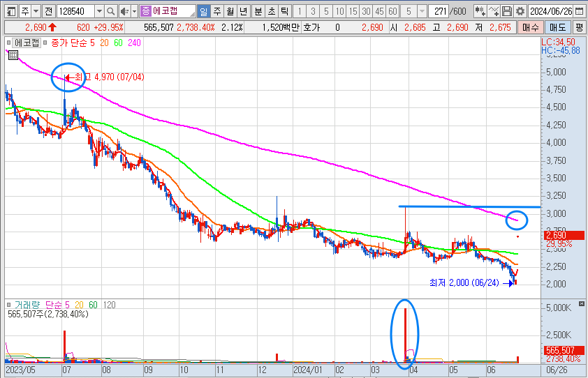Image resolution: width=588 pixels, height=378 pixels.
Task: Click the 최고 4,970 (07/04) high label
Action: pos(110,77)
